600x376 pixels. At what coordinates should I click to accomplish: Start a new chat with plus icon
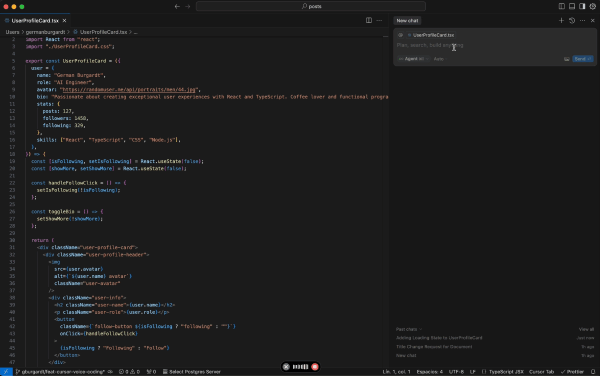point(561,20)
